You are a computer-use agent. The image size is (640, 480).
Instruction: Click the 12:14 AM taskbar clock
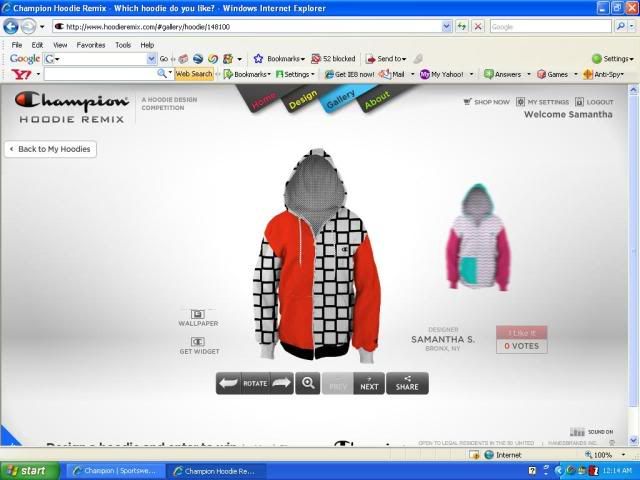(x=616, y=471)
